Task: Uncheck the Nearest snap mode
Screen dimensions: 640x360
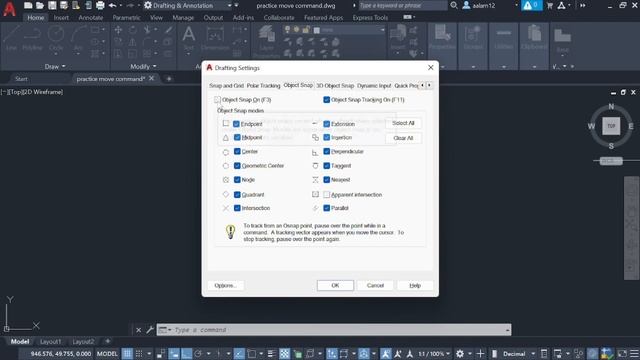Action: point(327,180)
